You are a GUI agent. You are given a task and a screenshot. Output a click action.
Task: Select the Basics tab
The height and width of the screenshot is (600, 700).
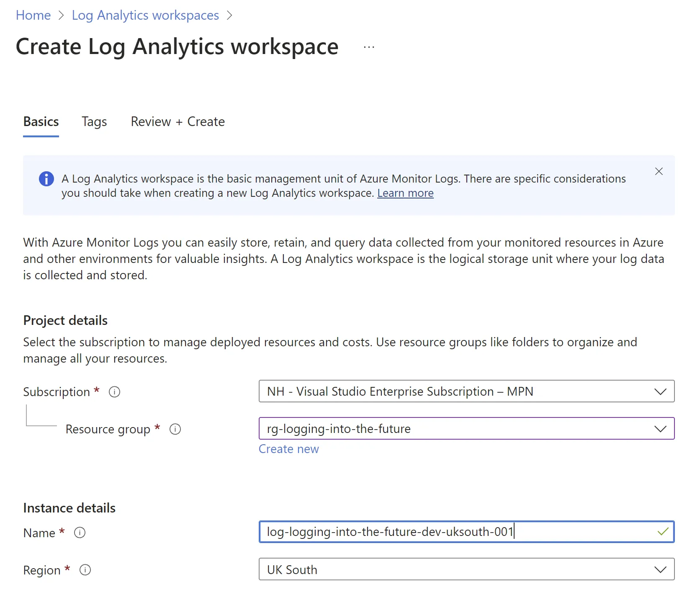point(41,121)
